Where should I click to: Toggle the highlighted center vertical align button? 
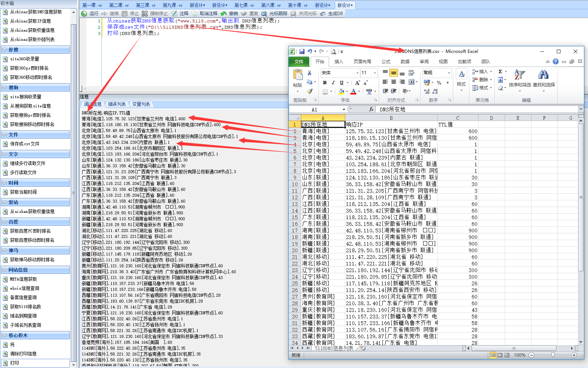393,73
